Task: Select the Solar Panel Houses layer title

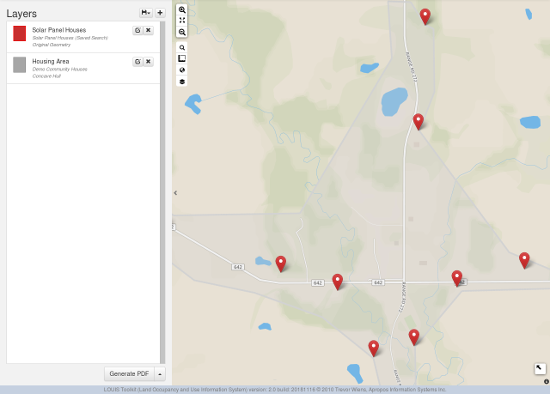Action: click(59, 30)
